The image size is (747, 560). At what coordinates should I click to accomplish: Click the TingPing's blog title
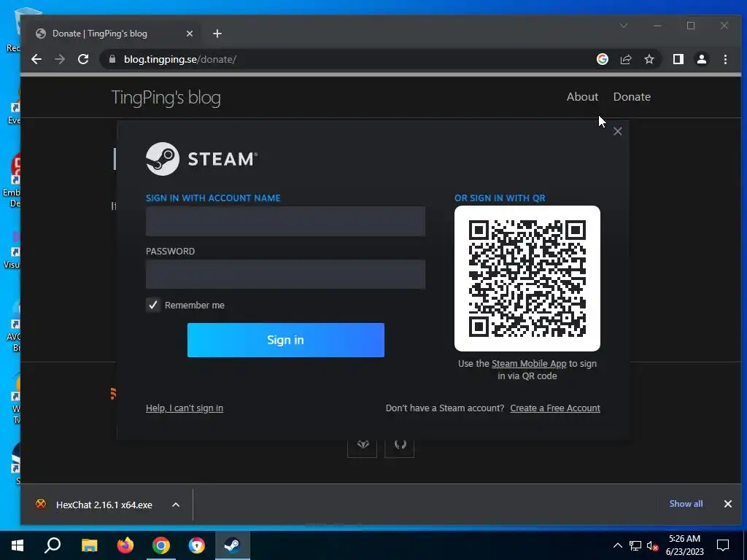point(166,98)
